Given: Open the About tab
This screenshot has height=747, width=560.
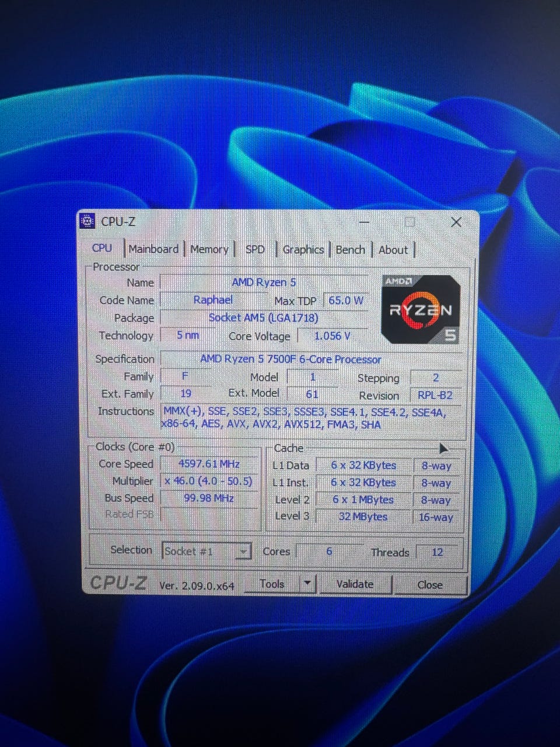Looking at the screenshot, I should [393, 250].
